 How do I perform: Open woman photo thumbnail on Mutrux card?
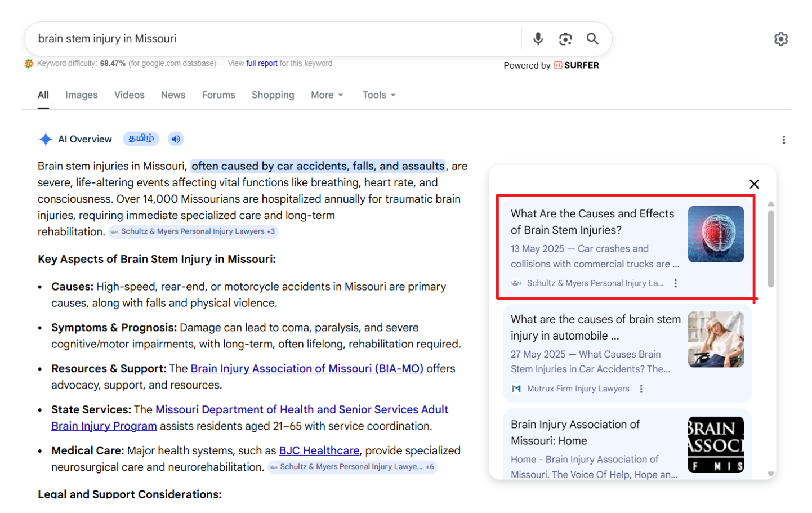coord(716,340)
